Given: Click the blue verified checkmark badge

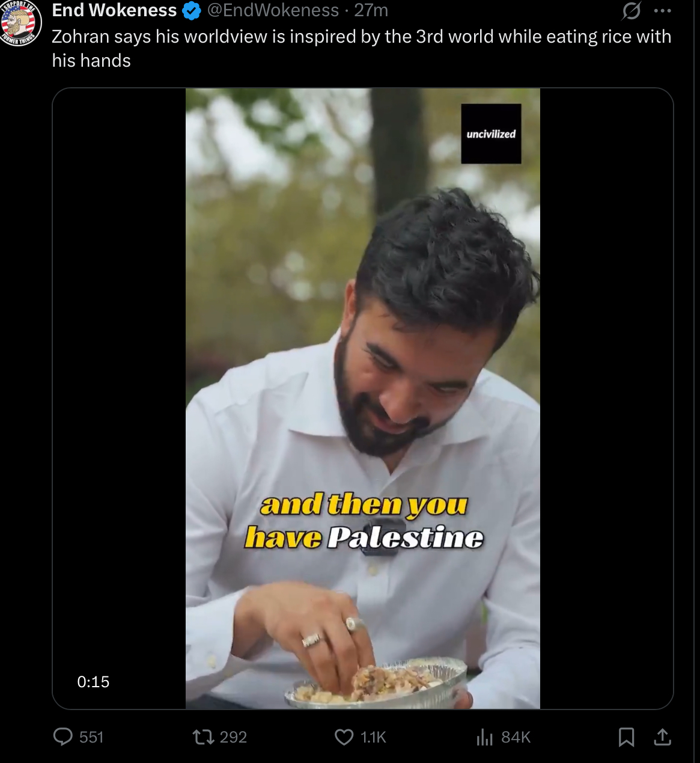Looking at the screenshot, I should tap(192, 11).
